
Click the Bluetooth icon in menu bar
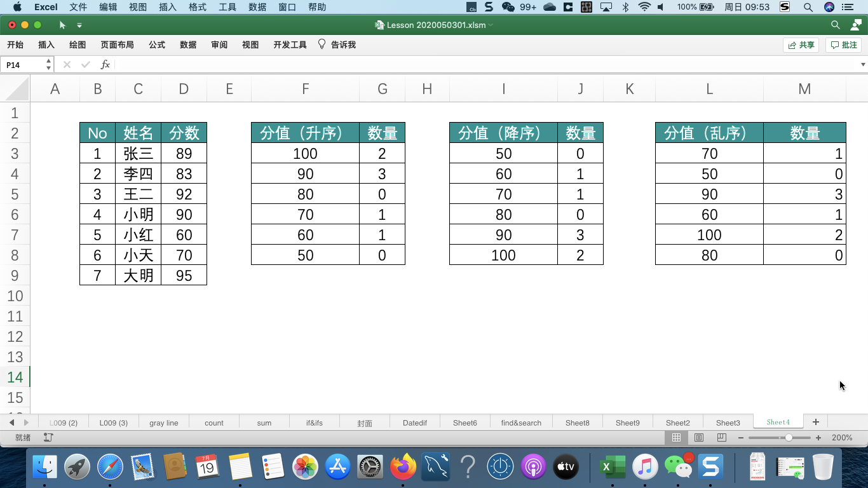point(625,7)
